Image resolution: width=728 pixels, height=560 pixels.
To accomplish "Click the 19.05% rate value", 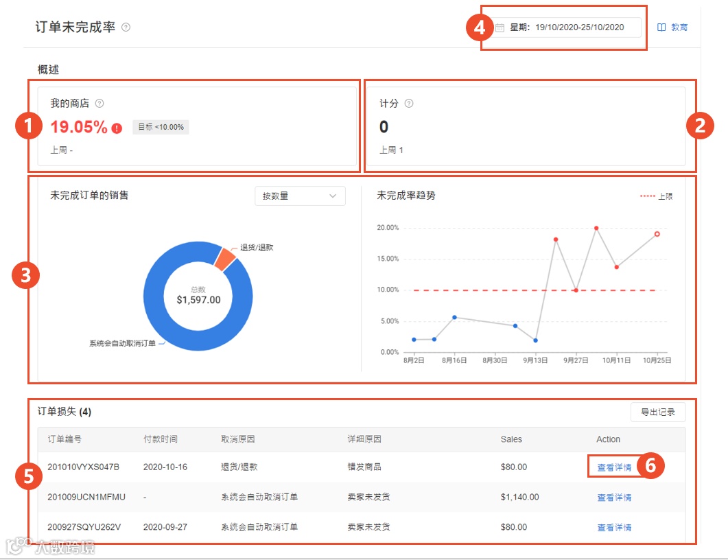I will [x=79, y=127].
